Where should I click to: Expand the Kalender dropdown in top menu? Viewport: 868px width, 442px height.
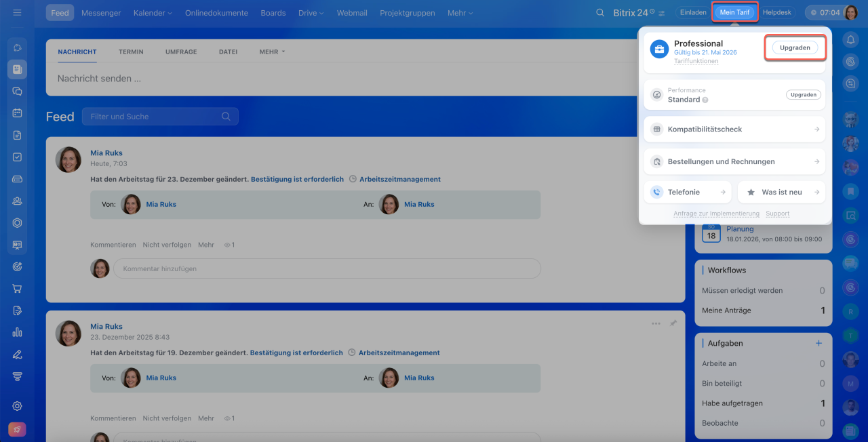click(x=153, y=13)
